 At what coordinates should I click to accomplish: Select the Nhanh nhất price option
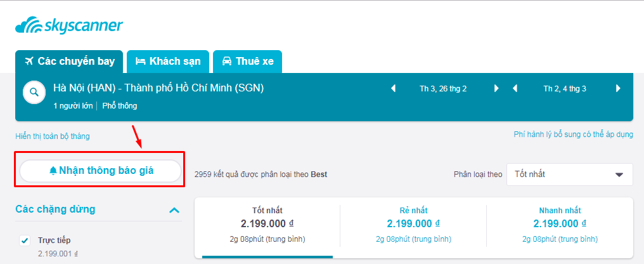pos(560,225)
